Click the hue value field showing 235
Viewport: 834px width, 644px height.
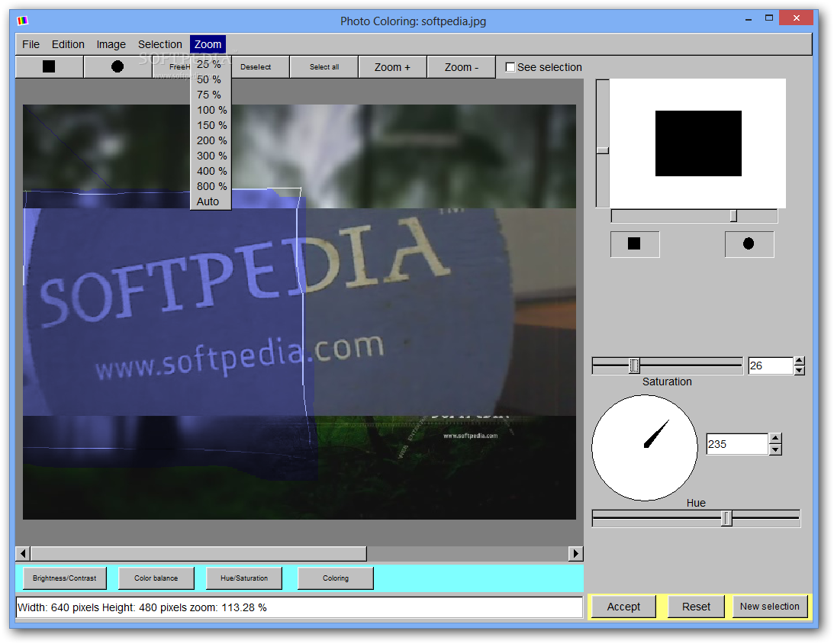coord(737,444)
